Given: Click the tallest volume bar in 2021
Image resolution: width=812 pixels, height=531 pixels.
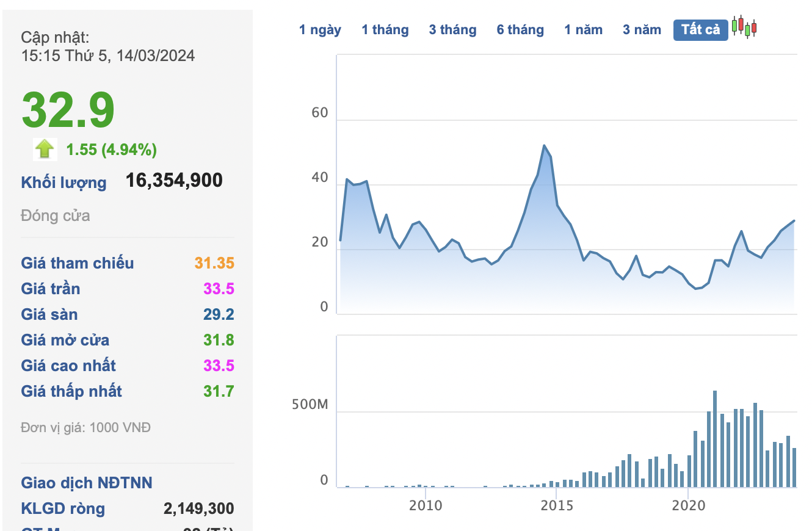Looking at the screenshot, I should (715, 439).
